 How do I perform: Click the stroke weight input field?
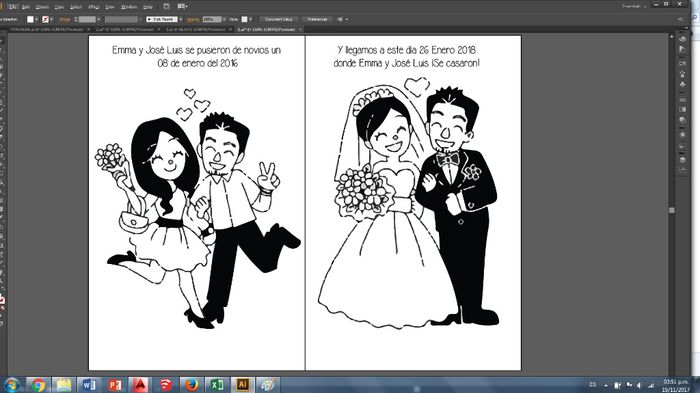tap(87, 19)
